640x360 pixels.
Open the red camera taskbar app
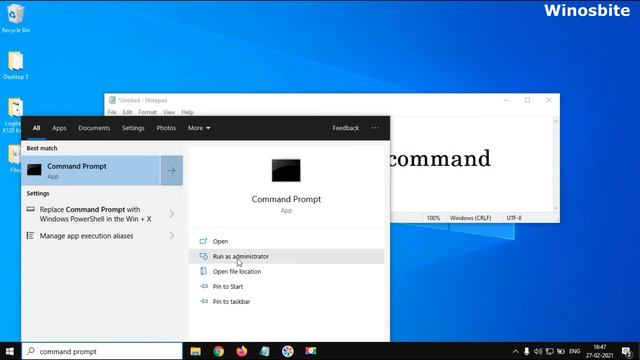pyautogui.click(x=311, y=351)
